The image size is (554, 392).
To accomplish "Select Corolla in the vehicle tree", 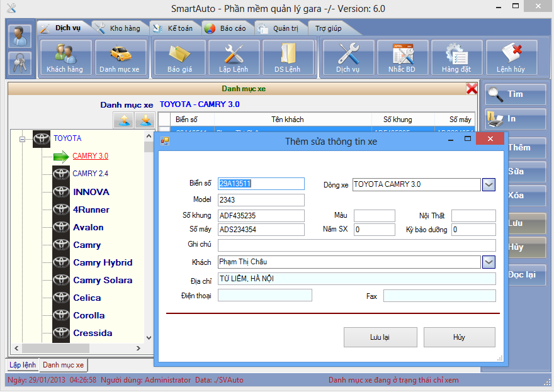I will (x=89, y=315).
